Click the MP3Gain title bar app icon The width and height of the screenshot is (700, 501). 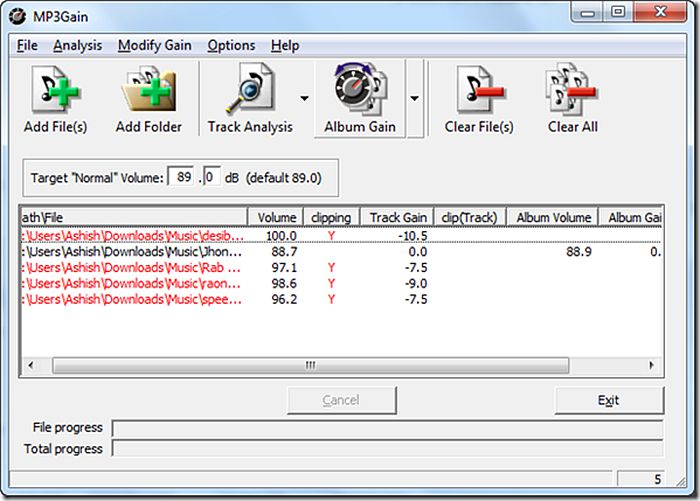coord(18,17)
